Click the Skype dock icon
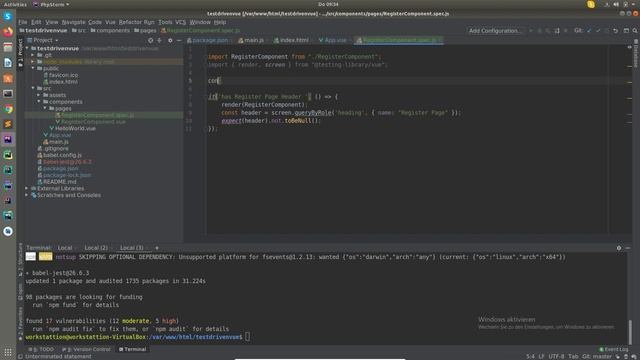This screenshot has height=360, width=640. point(8,16)
